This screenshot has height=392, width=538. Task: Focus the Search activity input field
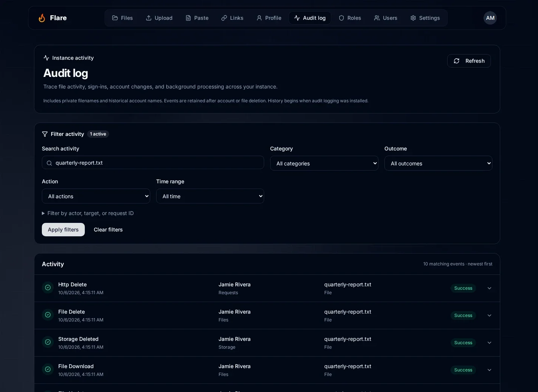(153, 163)
